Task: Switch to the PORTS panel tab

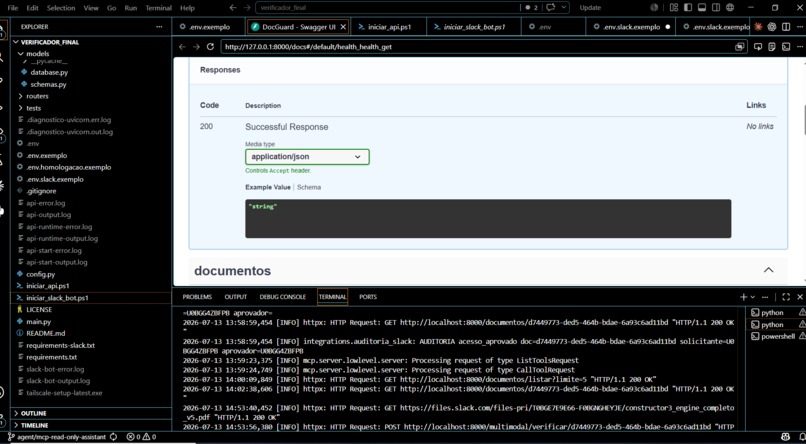Action: 368,297
